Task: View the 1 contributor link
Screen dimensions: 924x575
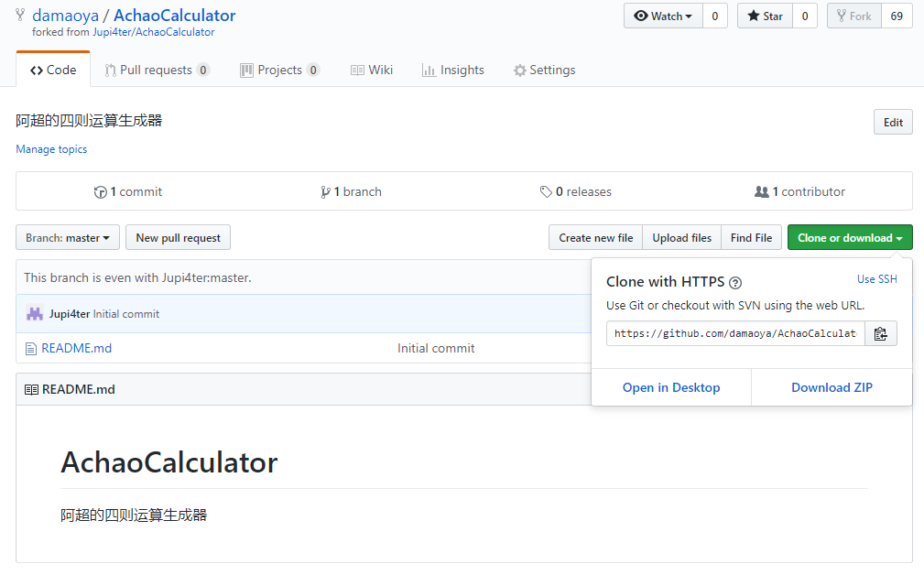Action: (799, 191)
